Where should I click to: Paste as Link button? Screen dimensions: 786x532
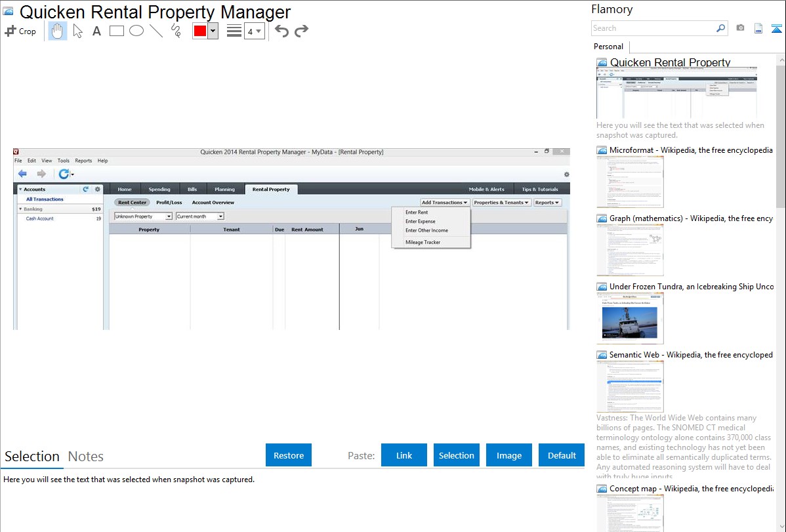click(x=404, y=455)
